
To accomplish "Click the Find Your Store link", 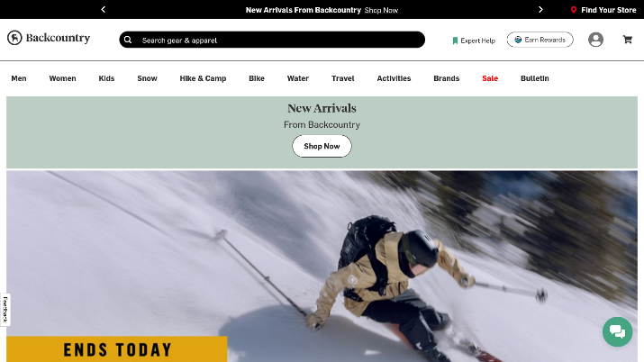I will click(x=608, y=10).
